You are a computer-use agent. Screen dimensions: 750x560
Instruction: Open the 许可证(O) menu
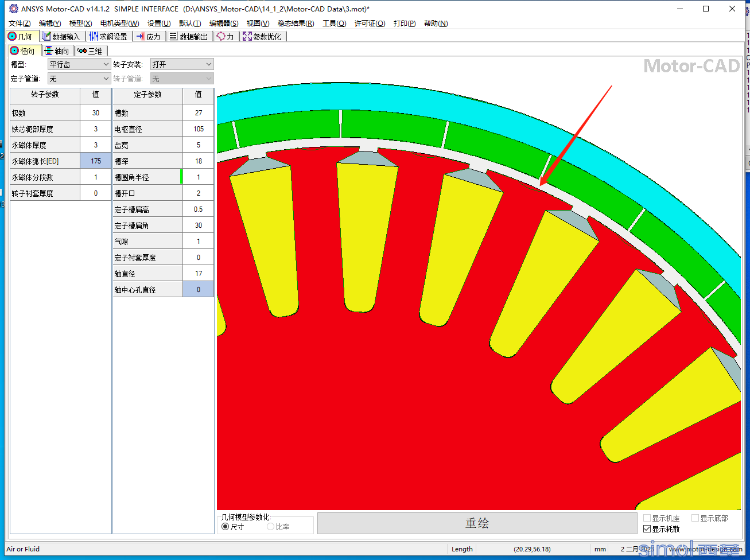coord(370,23)
